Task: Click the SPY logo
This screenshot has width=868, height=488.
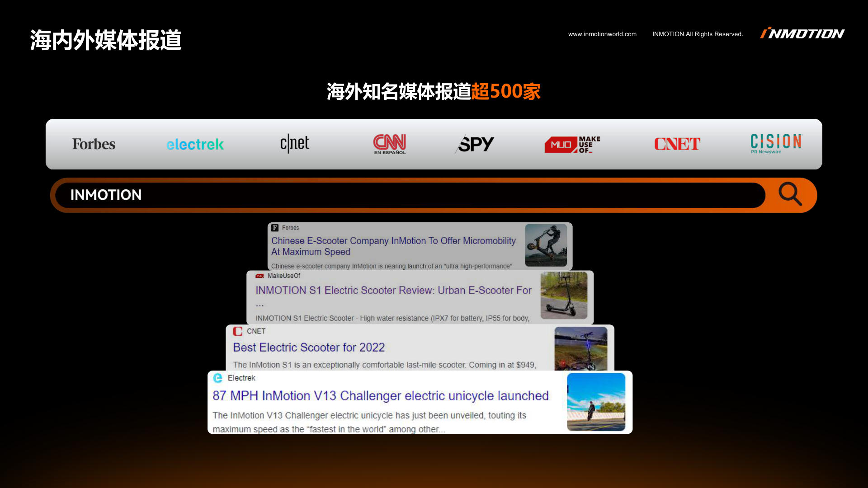Action: [x=475, y=144]
